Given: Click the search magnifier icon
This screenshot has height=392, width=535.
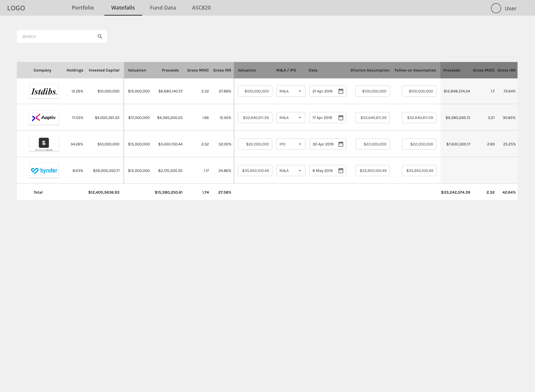Looking at the screenshot, I should [100, 37].
